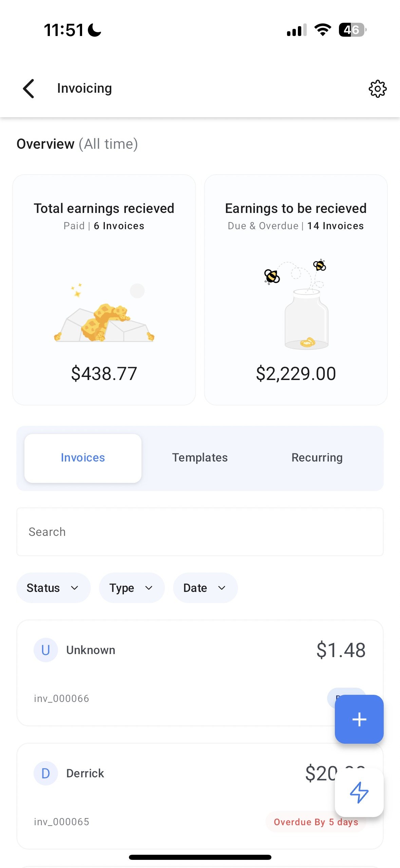Viewport: 400px width, 868px height.
Task: Tap the back arrow icon
Action: [x=29, y=89]
